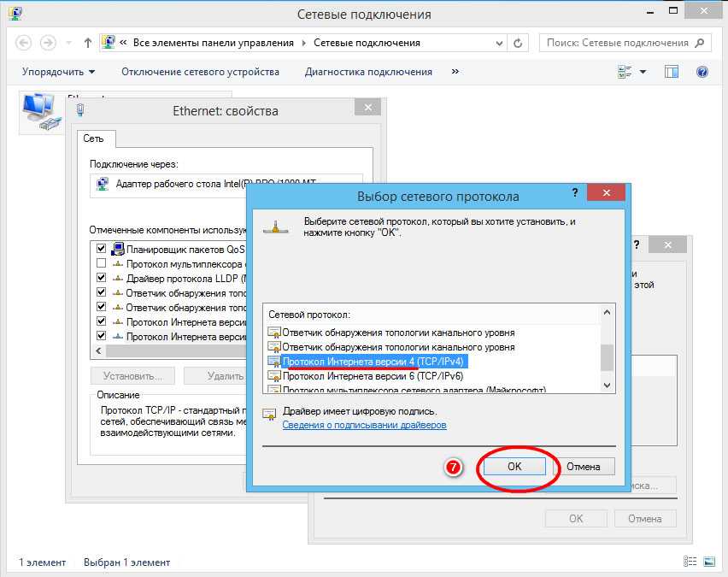Uncheck Планировщик пакетов QoS checkbox
728x577 pixels.
(102, 249)
